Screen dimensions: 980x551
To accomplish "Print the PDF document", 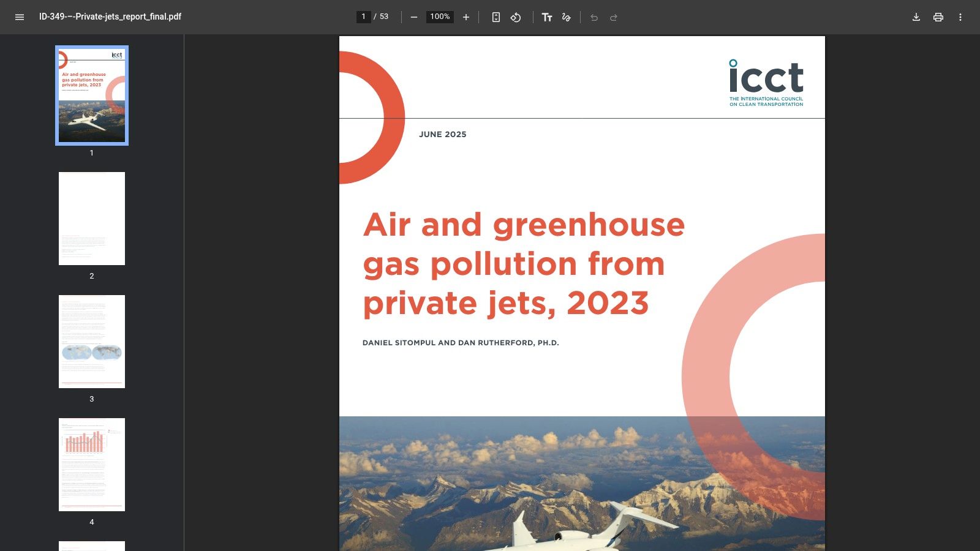I will click(x=938, y=17).
